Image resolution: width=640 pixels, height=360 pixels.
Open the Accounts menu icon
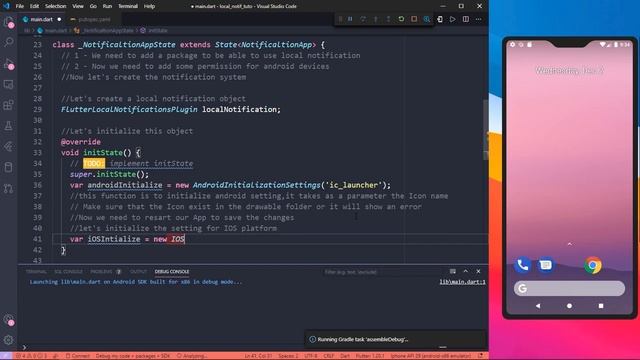point(9,320)
